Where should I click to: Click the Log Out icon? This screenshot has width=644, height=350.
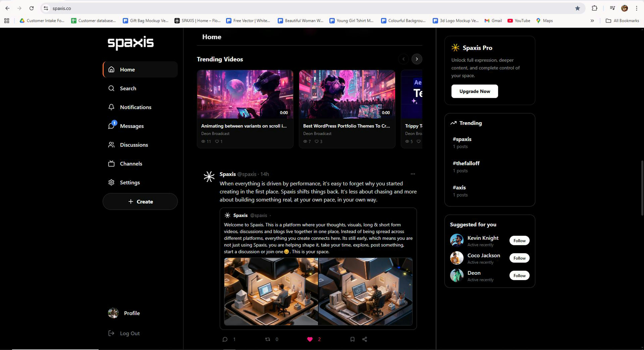[111, 333]
